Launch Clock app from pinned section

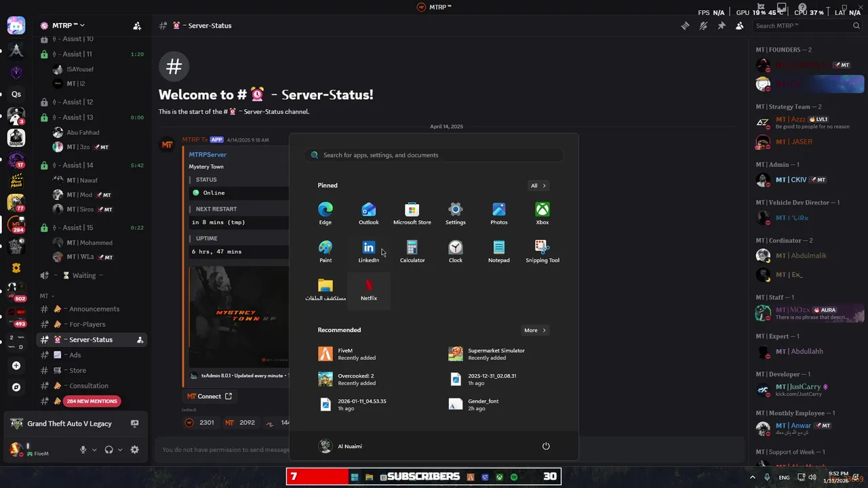[456, 251]
